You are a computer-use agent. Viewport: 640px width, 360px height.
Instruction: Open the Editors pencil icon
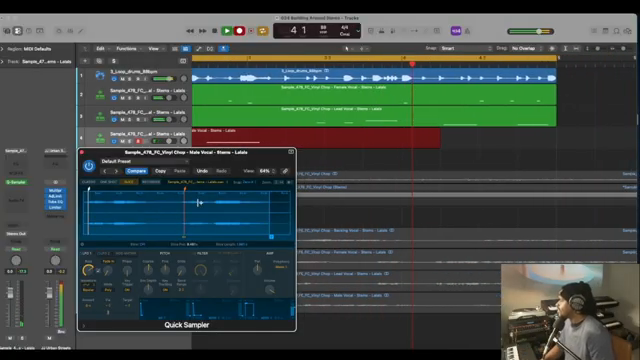81,31
